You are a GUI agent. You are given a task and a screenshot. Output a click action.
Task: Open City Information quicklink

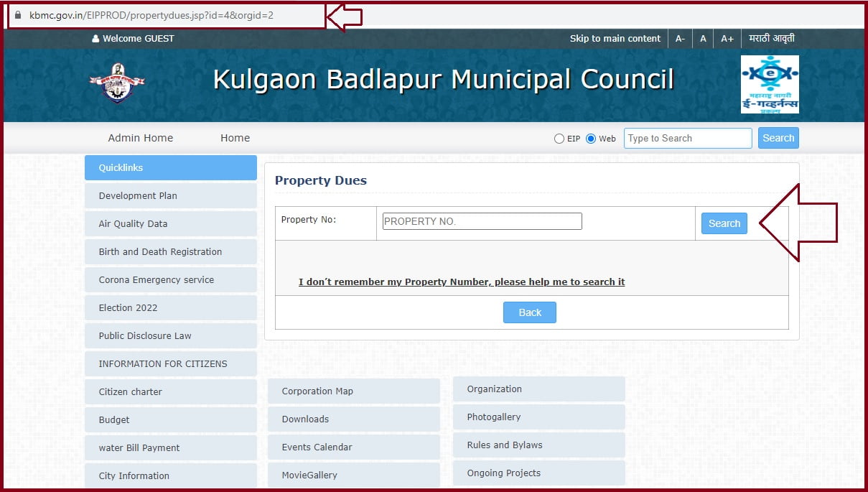click(171, 475)
